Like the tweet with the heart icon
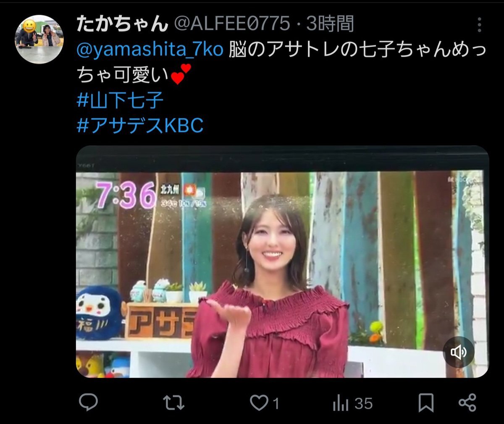Image resolution: width=504 pixels, height=424 pixels. pos(259,403)
